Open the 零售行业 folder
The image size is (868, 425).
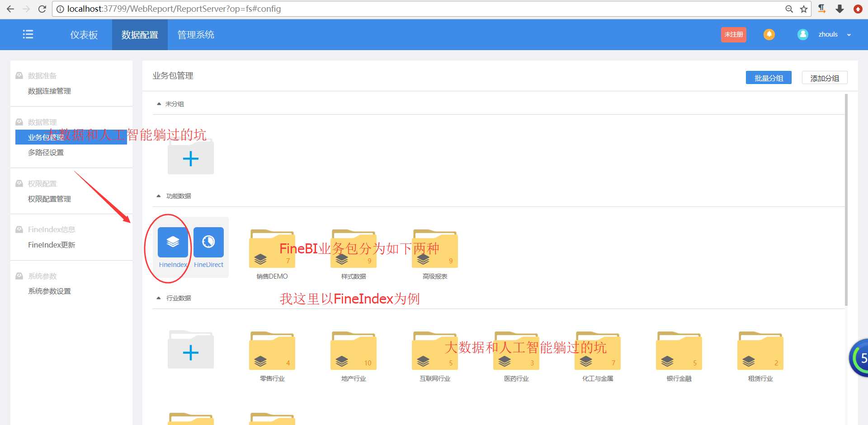click(x=272, y=350)
